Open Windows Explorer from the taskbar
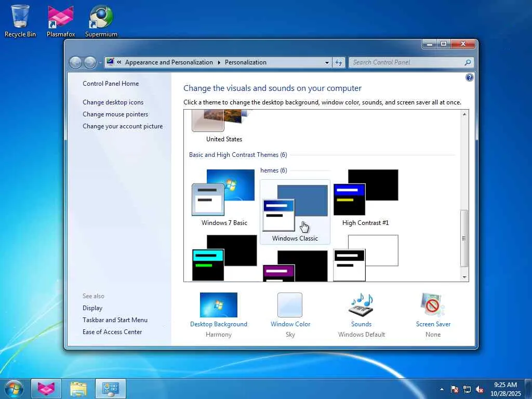 [78, 389]
